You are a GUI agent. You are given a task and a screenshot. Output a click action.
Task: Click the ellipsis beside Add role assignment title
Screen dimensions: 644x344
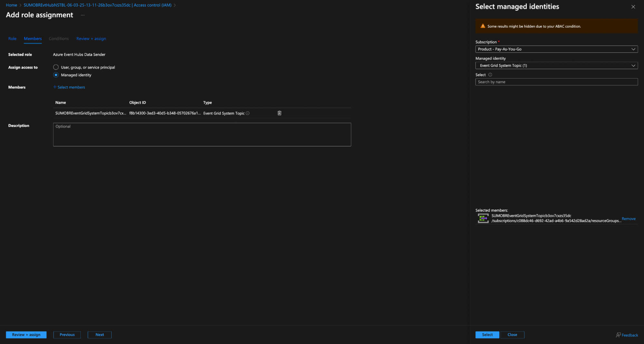[x=82, y=15]
